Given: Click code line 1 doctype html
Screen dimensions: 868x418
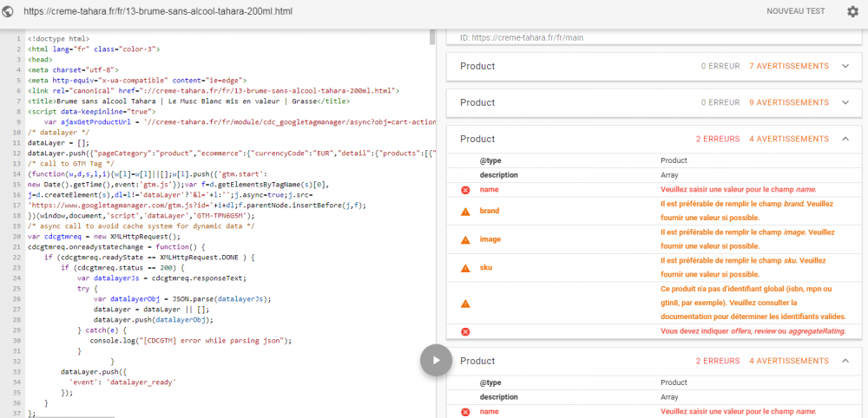Looking at the screenshot, I should 58,39.
